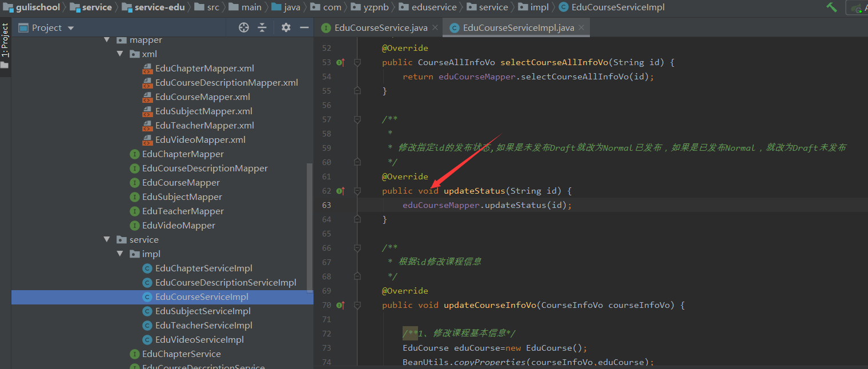Click gulischool in the breadcrumb bar
The height and width of the screenshot is (369, 868).
click(x=31, y=7)
